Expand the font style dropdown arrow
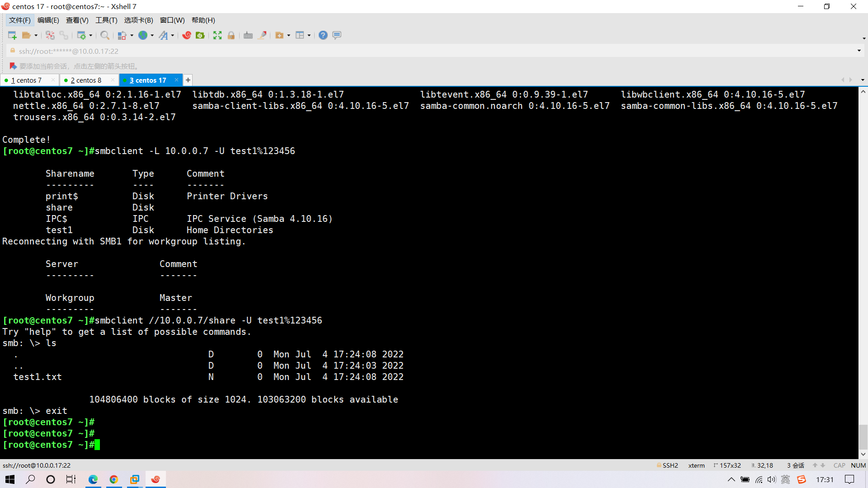The image size is (868, 488). (x=173, y=35)
